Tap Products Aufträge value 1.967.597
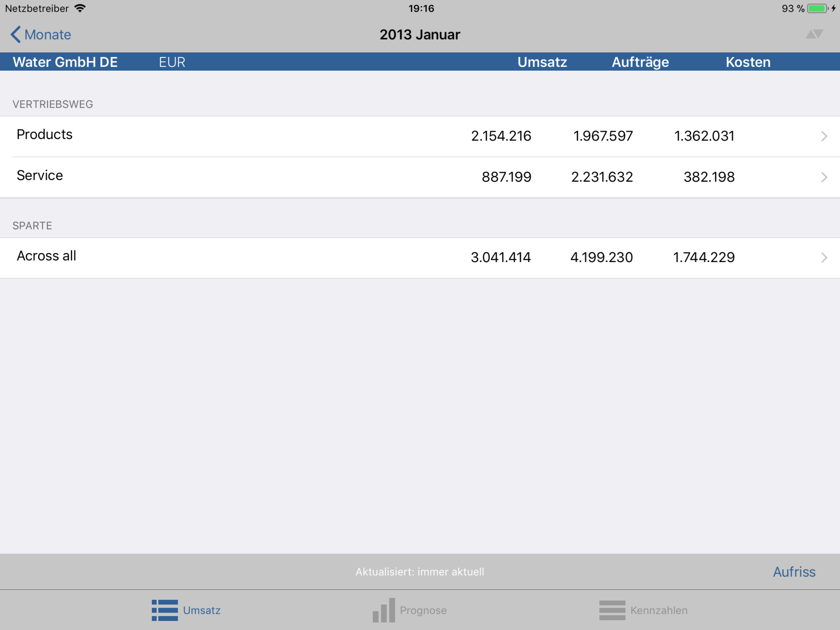Screen dimensions: 840x630 603,136
